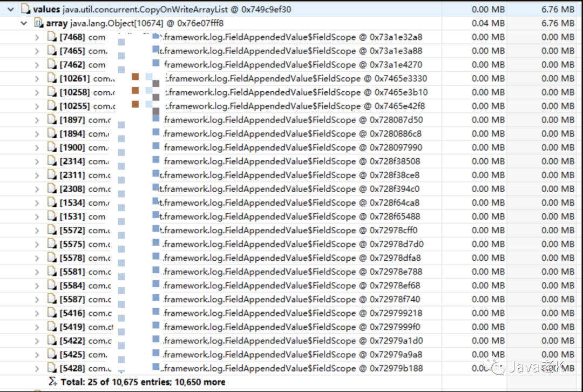Viewport: 583px width, 392px height.
Task: Select row text ending in 0x72978cff0
Action: [x=239, y=230]
